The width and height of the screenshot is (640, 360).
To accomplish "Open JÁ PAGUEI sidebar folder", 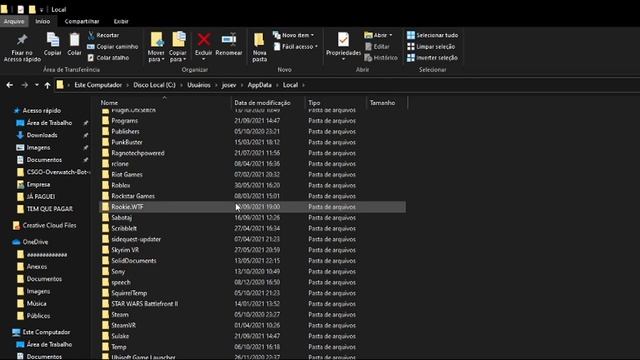I will (41, 197).
